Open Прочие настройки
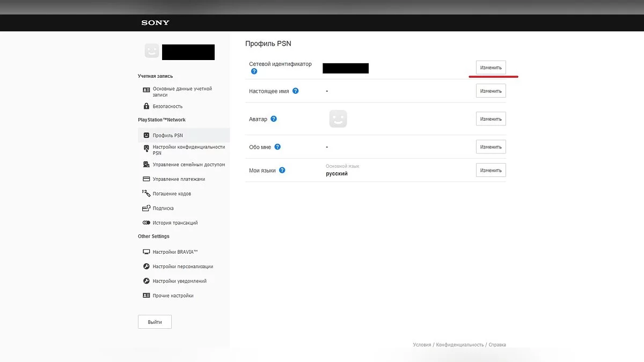644x362 pixels. click(173, 295)
